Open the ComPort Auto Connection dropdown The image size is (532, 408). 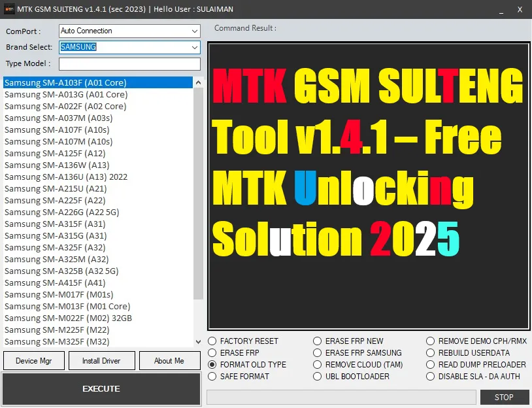click(x=129, y=31)
